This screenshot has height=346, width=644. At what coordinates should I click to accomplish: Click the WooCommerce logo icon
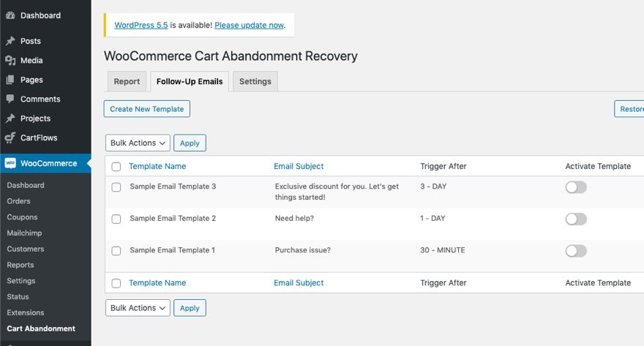(10, 163)
